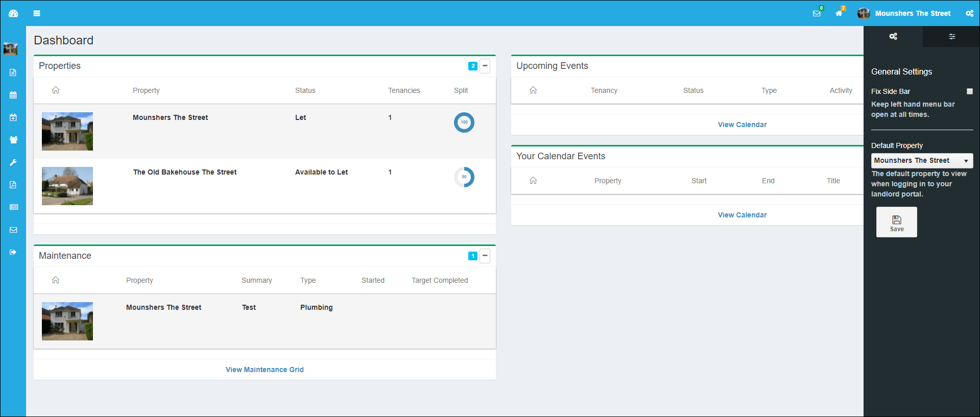This screenshot has height=417, width=980.
Task: Click the Activity column header
Action: click(x=841, y=90)
